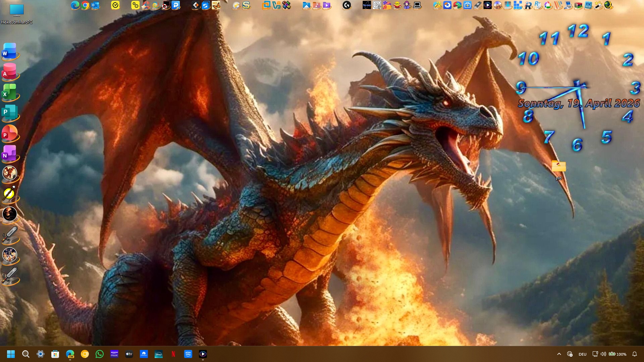Open the DEU keyboard language switcher
644x362 pixels.
[582, 354]
